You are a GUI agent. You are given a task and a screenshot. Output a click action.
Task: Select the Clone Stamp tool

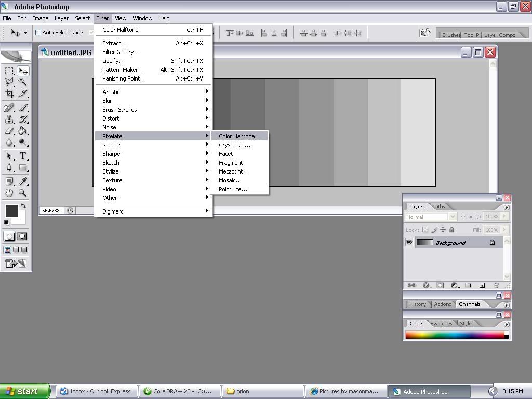tap(9, 119)
